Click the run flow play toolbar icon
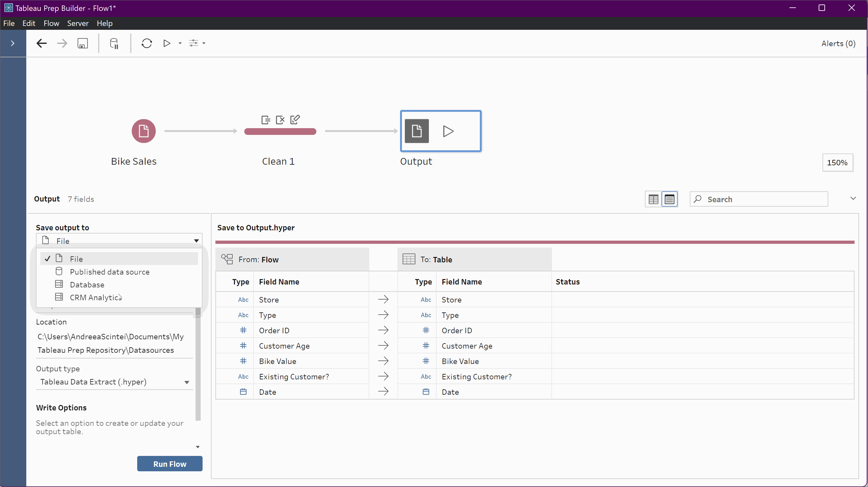 [166, 43]
